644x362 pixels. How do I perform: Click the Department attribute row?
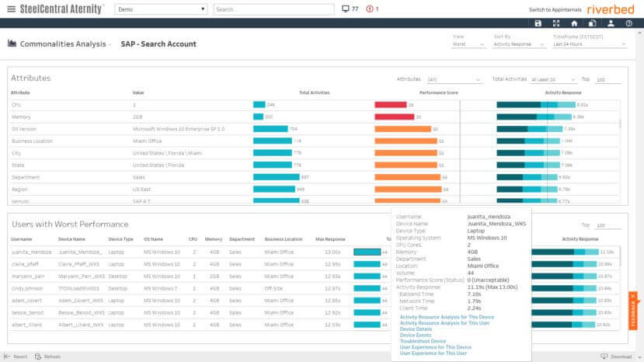[x=315, y=177]
